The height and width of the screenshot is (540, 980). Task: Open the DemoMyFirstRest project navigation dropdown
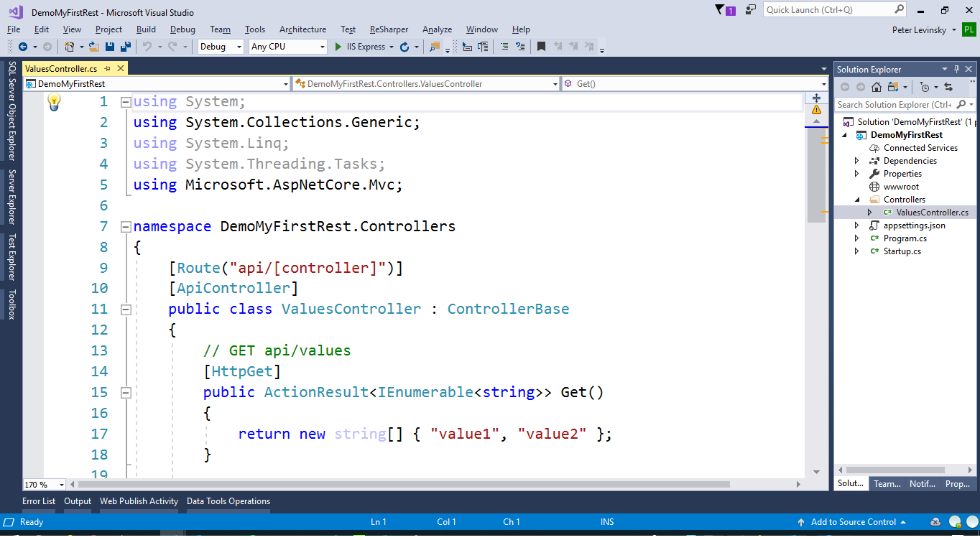[157, 84]
